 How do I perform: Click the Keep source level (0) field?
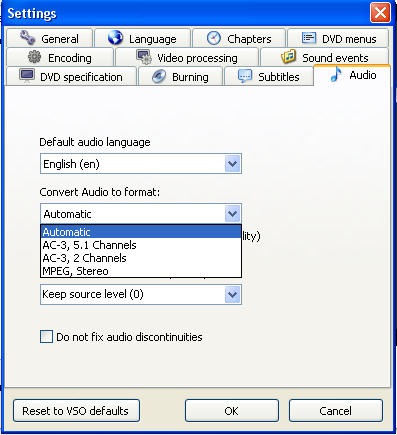pos(141,294)
